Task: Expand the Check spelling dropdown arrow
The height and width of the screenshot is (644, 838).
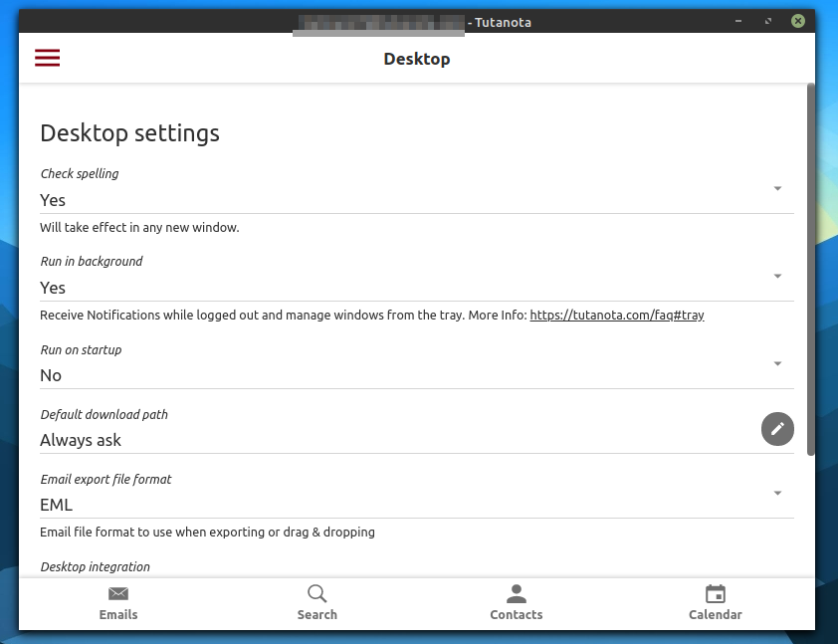Action: (x=777, y=188)
